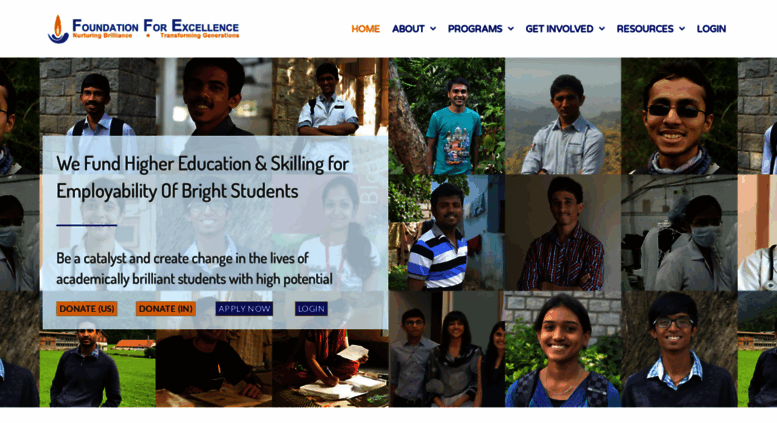Click the DONATE (US) button
This screenshot has width=777, height=423.
pos(87,309)
